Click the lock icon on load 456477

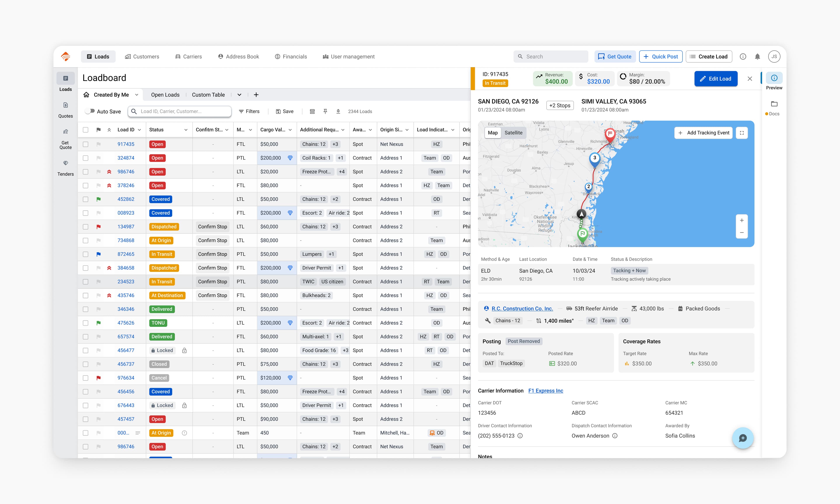pos(184,350)
